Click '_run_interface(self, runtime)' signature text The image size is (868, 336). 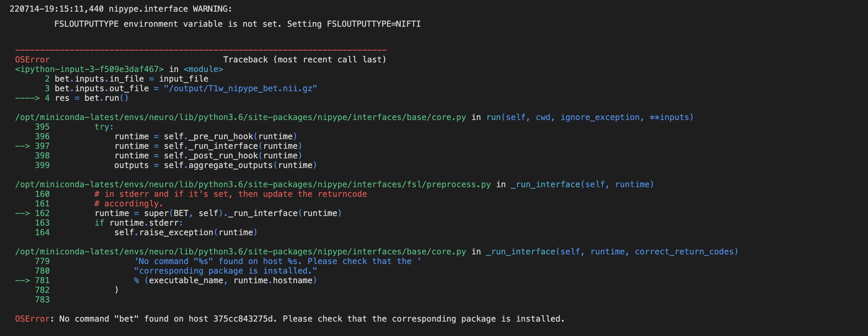pyautogui.click(x=582, y=184)
